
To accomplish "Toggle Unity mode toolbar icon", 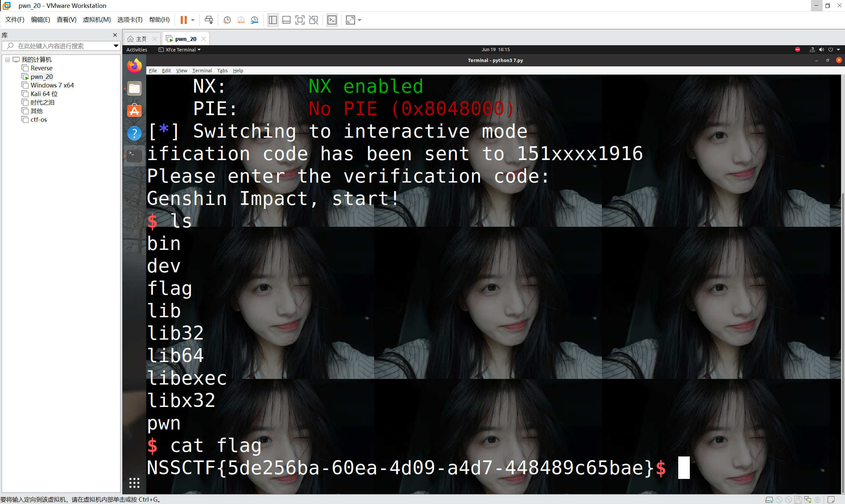I will pyautogui.click(x=314, y=20).
